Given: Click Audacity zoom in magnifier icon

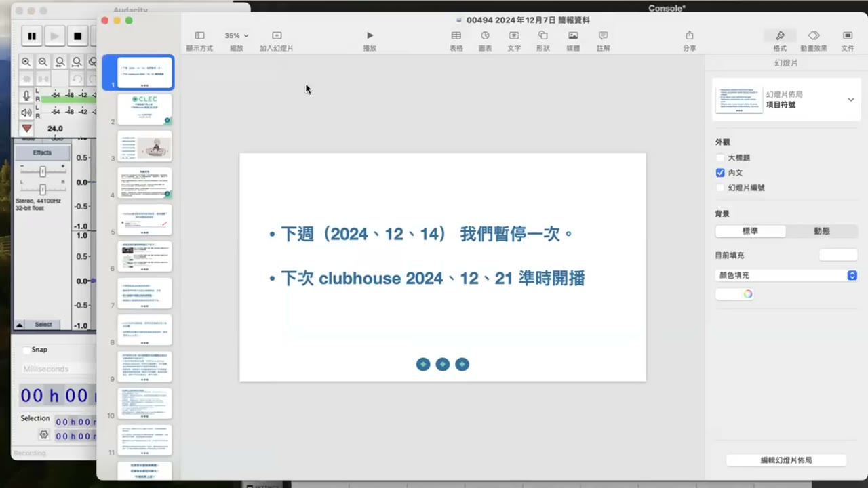Looking at the screenshot, I should coord(26,62).
